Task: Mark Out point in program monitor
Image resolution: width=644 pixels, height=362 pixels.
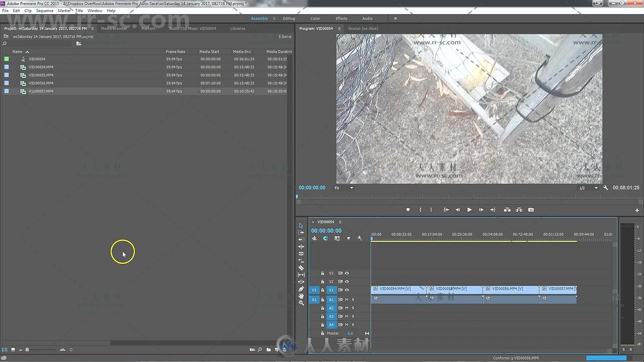Action: pos(431,210)
